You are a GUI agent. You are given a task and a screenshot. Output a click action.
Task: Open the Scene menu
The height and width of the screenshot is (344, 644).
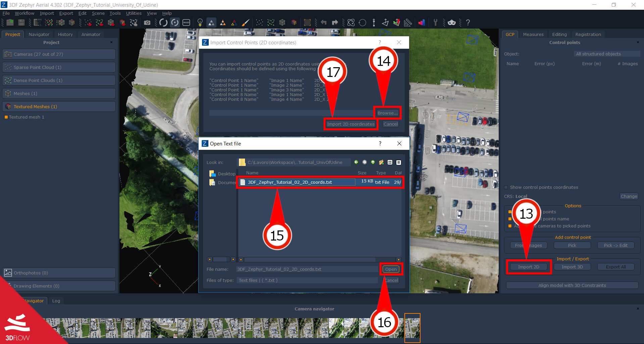(98, 13)
